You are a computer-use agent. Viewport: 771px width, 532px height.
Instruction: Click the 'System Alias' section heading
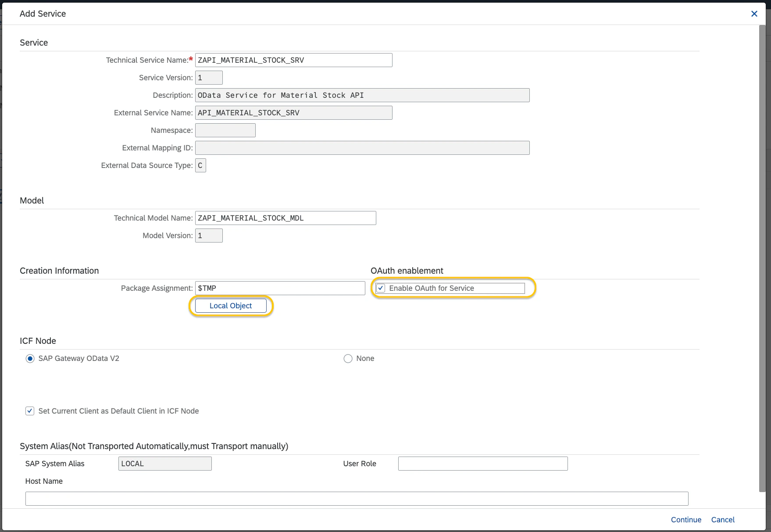154,446
